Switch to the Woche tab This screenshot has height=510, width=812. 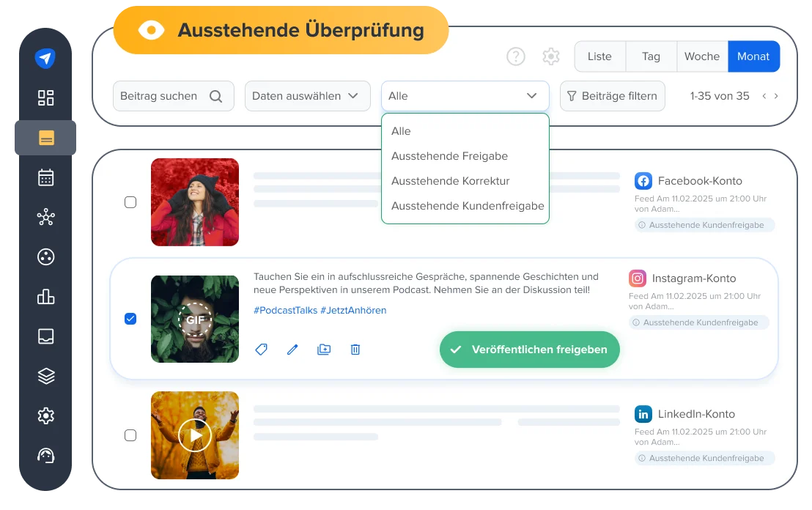701,56
